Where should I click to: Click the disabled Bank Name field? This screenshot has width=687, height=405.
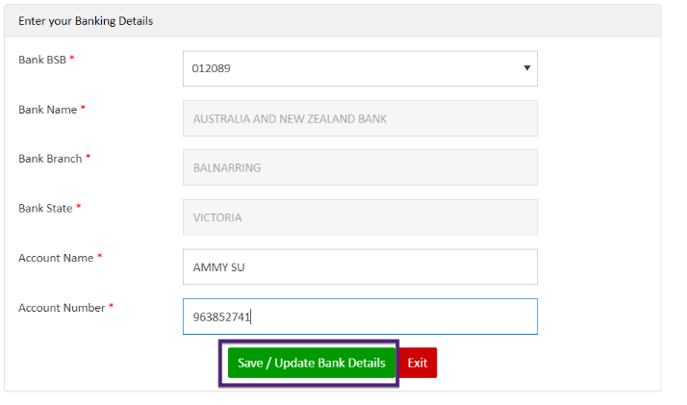point(360,118)
